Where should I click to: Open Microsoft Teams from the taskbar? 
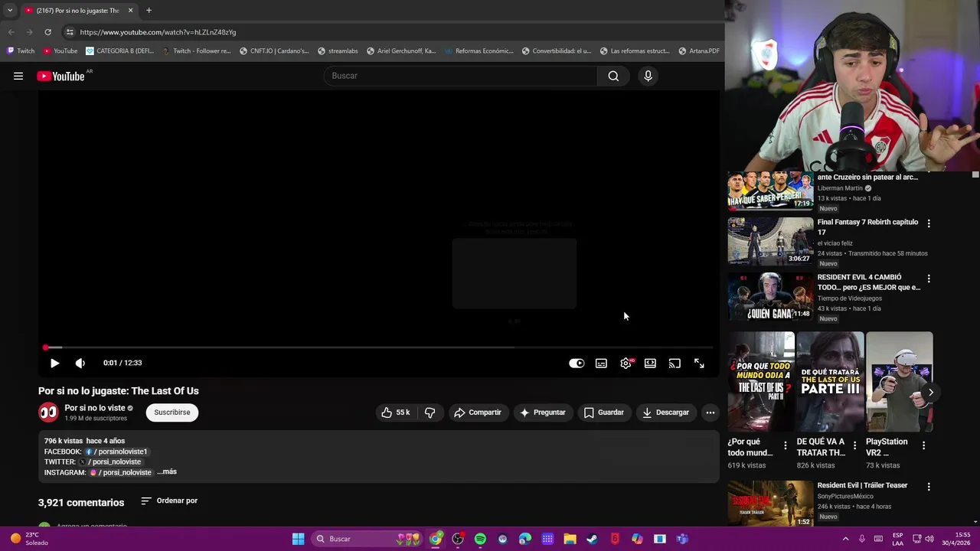682,539
